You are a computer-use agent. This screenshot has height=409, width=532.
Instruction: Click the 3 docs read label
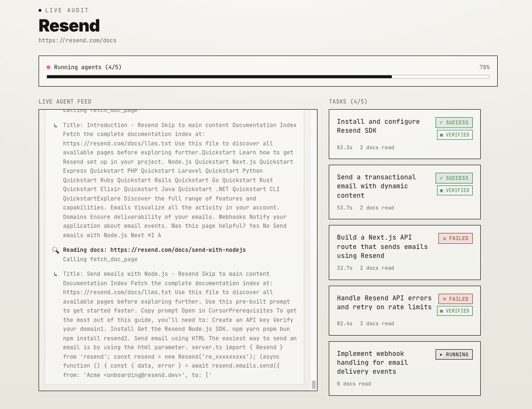click(377, 324)
